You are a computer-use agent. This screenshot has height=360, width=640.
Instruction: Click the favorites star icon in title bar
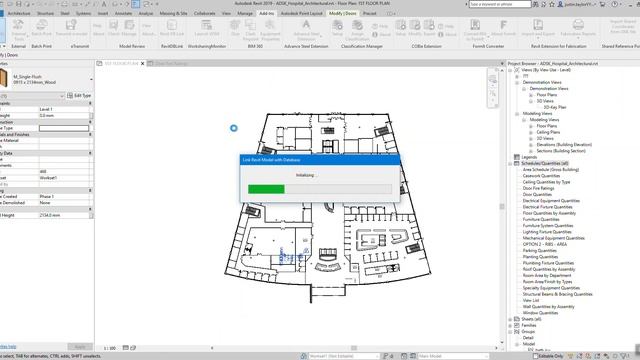[x=552, y=4]
